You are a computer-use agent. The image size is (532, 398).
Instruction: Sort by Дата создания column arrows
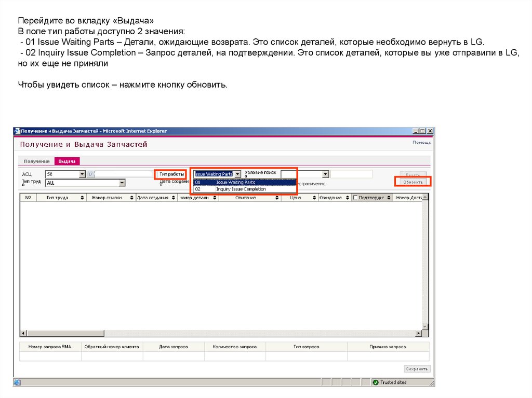point(174,198)
